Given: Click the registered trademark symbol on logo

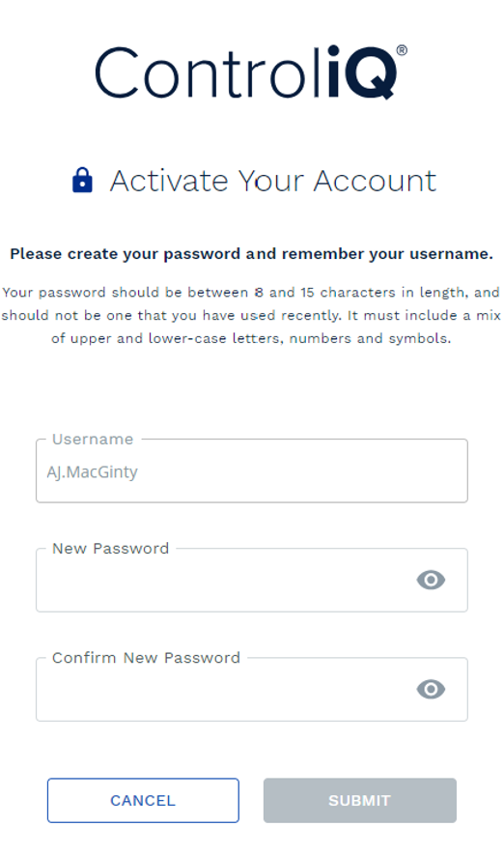Looking at the screenshot, I should coord(402,50).
